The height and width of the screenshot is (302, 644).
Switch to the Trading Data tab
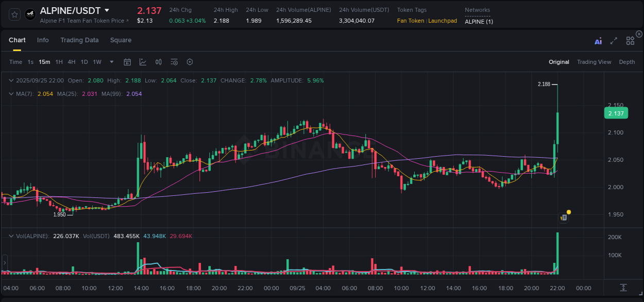tap(79, 40)
